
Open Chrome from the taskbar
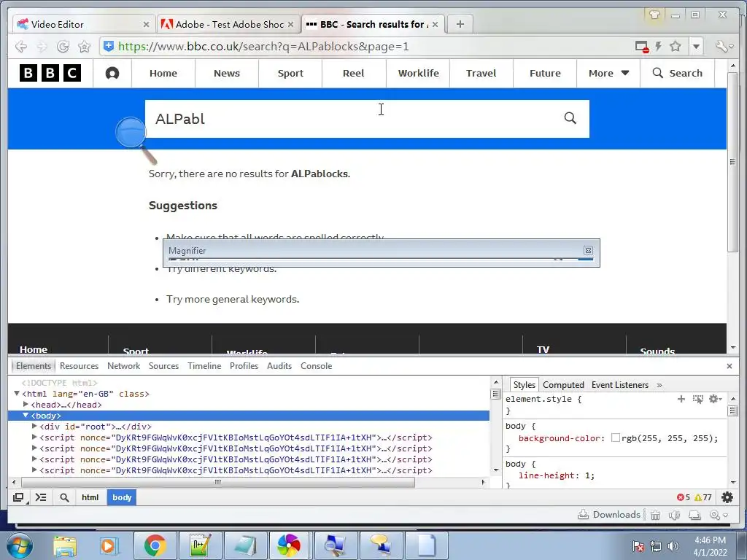click(x=155, y=545)
